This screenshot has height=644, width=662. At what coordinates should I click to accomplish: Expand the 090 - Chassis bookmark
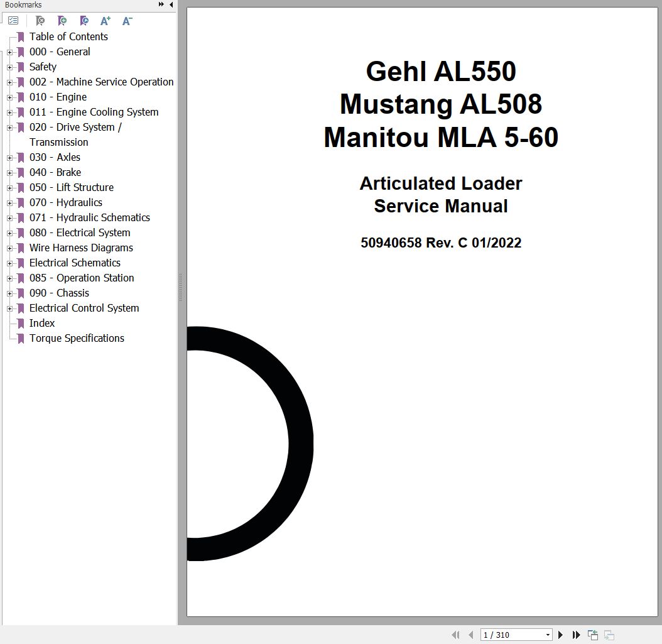click(9, 293)
